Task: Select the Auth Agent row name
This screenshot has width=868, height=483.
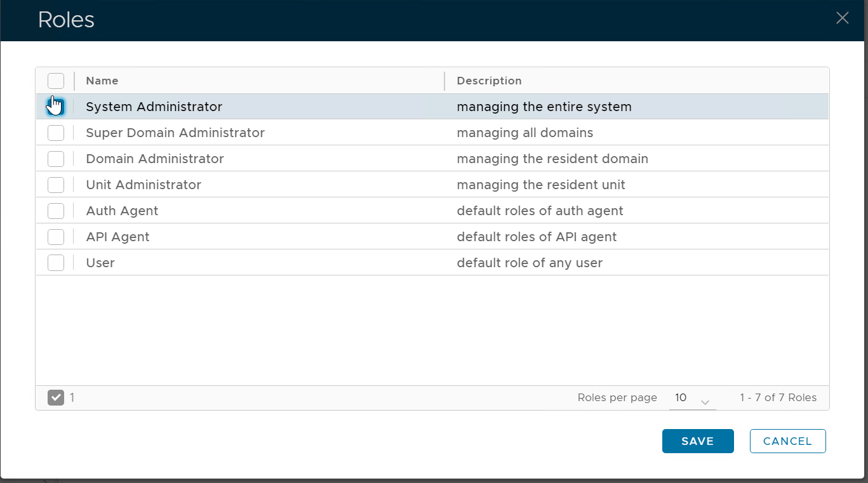Action: point(122,211)
